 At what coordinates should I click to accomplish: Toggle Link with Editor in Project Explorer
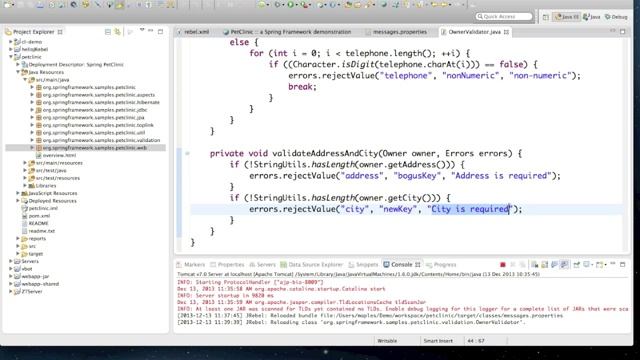(118, 32)
